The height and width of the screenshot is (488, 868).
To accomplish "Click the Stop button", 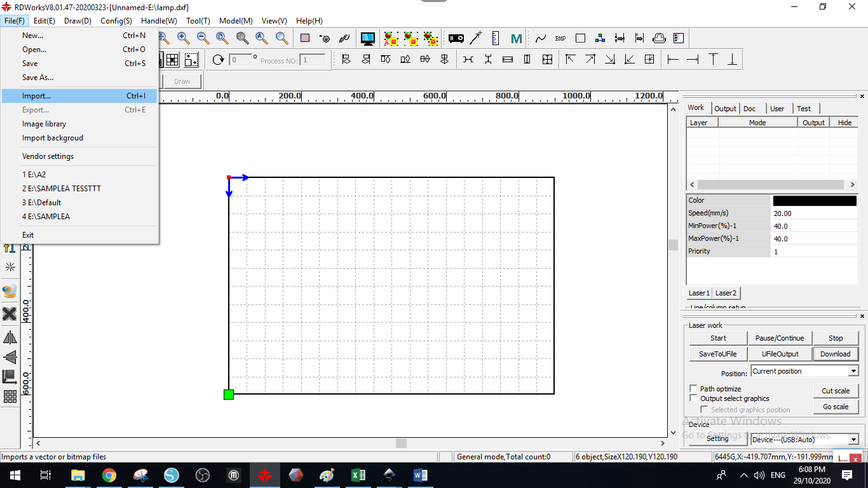I will [836, 338].
